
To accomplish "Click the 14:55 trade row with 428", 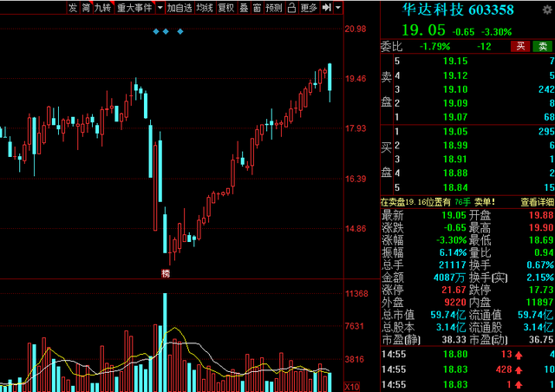I will [x=468, y=369].
